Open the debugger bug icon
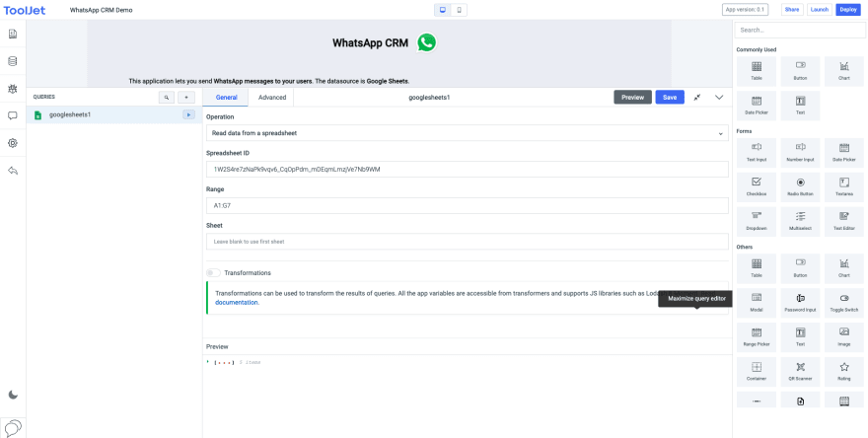The image size is (868, 438). [13, 89]
